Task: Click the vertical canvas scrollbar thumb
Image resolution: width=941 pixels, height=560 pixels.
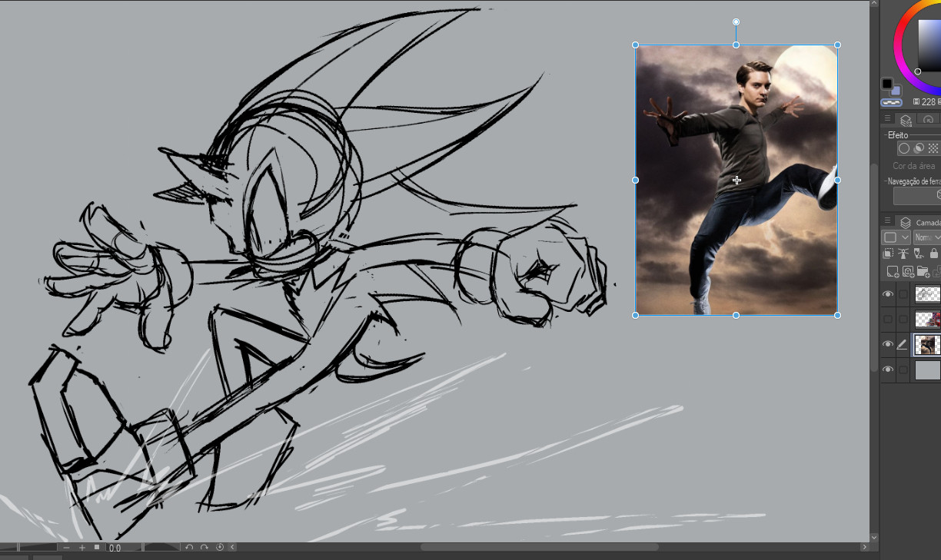Action: tap(874, 268)
